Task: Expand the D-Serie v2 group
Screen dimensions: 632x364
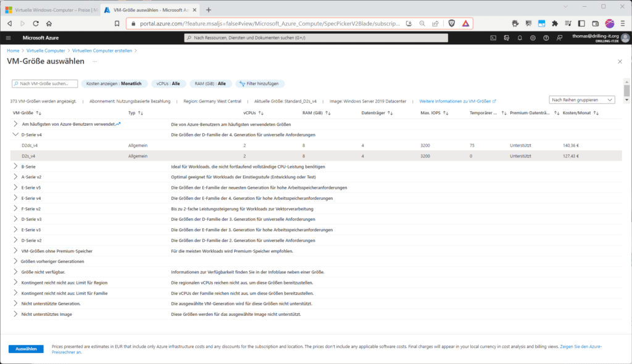Action: pos(15,240)
